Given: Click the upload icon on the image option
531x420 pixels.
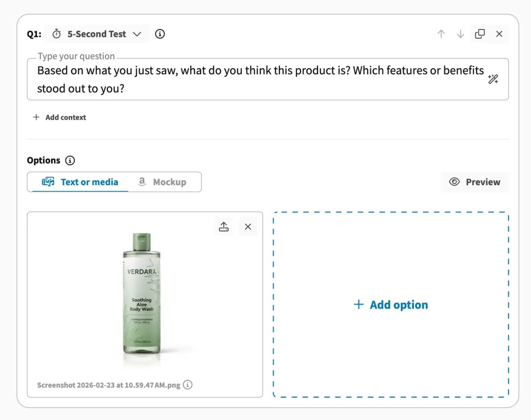Looking at the screenshot, I should 224,226.
